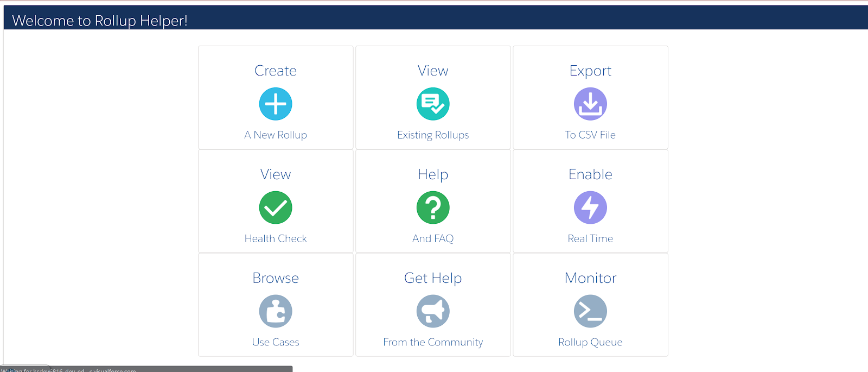Open the 'Use Cases' link
Viewport: 868px width, 372px height.
pos(276,342)
